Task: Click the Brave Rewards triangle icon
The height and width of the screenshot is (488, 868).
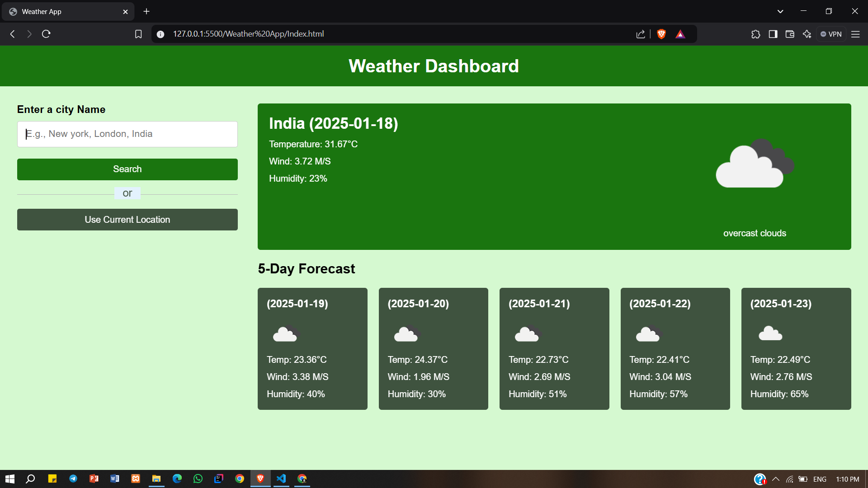Action: (x=680, y=34)
